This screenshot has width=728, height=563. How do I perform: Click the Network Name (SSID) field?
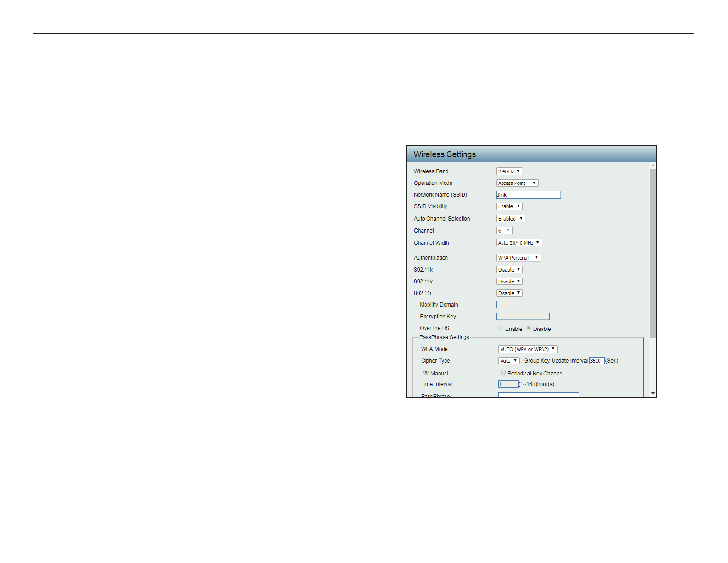tap(528, 195)
